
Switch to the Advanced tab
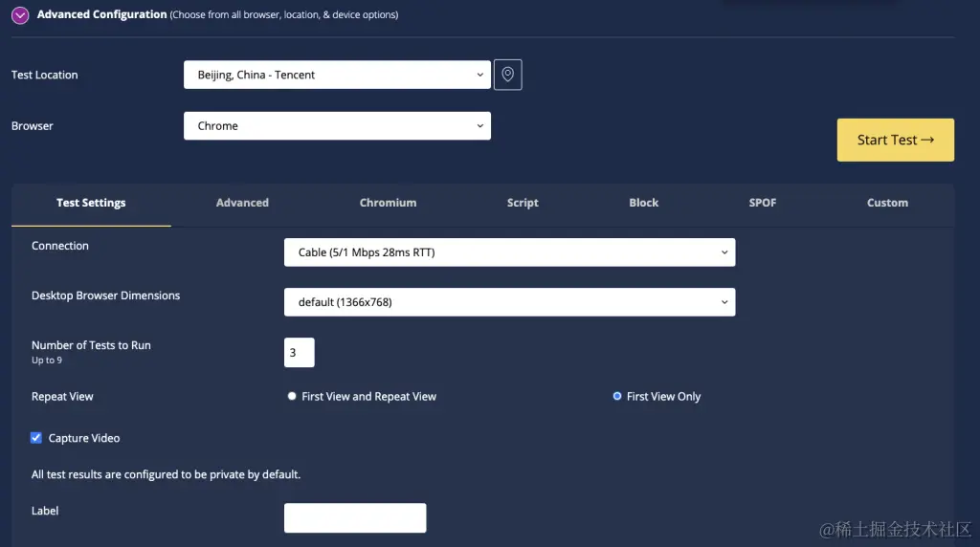[x=242, y=203]
